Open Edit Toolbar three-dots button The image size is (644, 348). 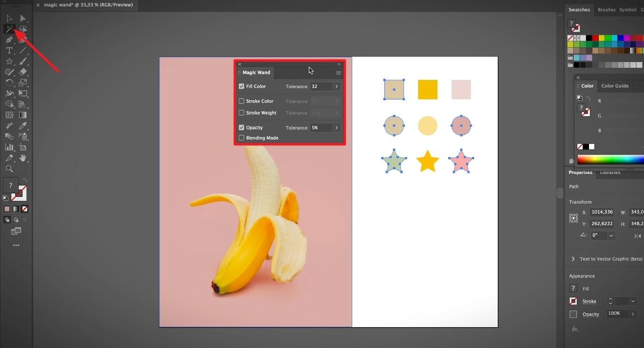(16, 245)
